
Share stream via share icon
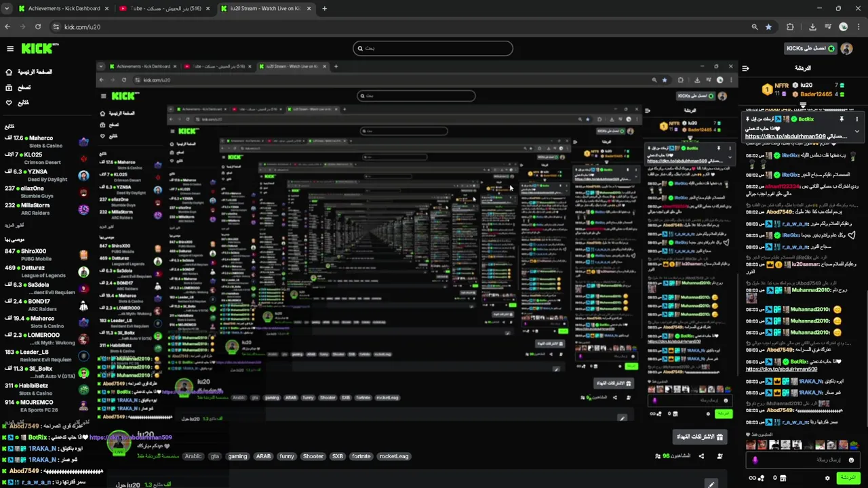[701, 456]
